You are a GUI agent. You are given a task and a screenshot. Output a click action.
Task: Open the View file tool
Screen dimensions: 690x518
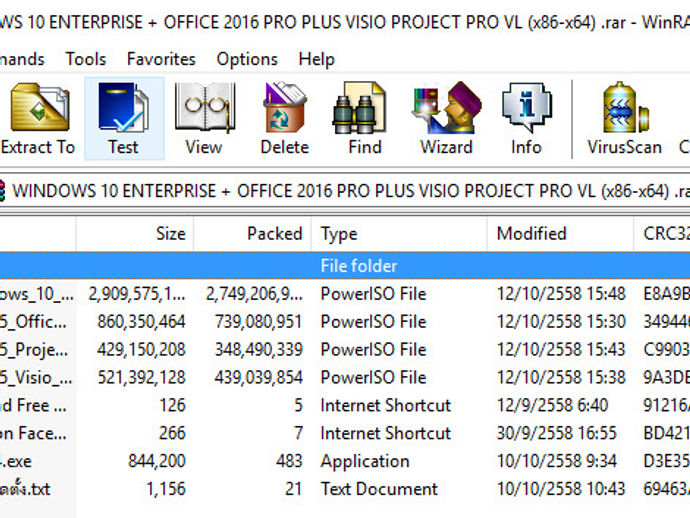(x=203, y=118)
